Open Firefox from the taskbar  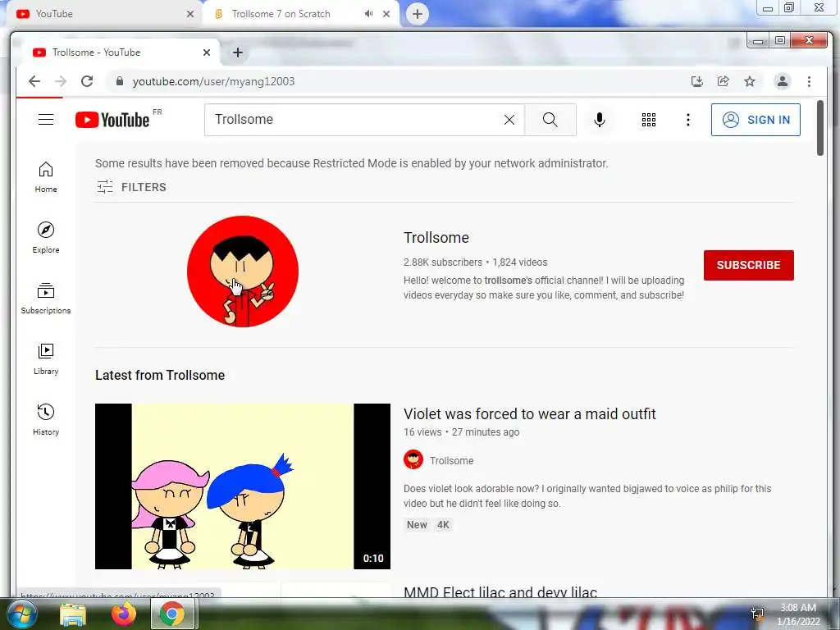click(x=124, y=614)
